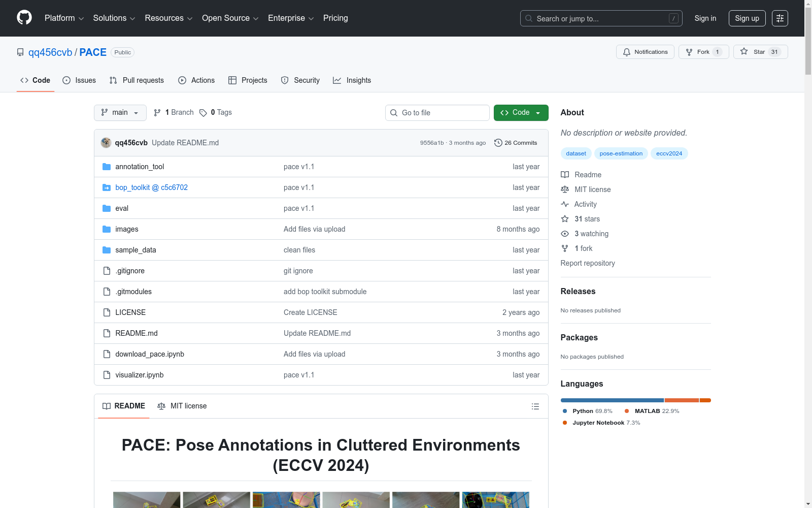The height and width of the screenshot is (508, 812).
Task: Switch to the Pull requests tab
Action: pyautogui.click(x=137, y=80)
